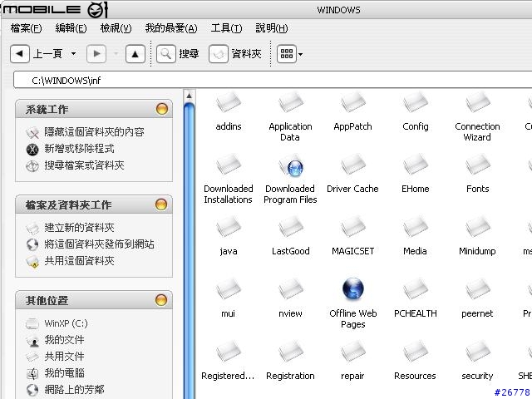
Task: Select the Media folder icon
Action: point(416,227)
